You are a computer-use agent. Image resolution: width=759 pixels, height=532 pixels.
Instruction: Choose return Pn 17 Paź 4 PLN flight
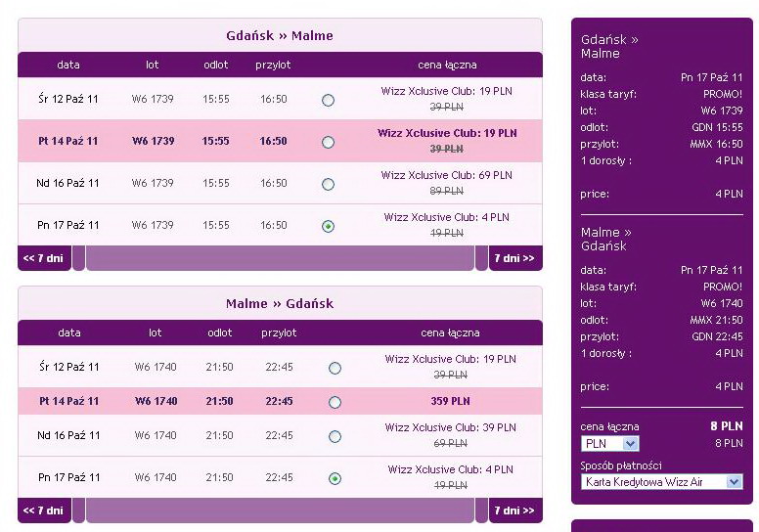point(335,479)
